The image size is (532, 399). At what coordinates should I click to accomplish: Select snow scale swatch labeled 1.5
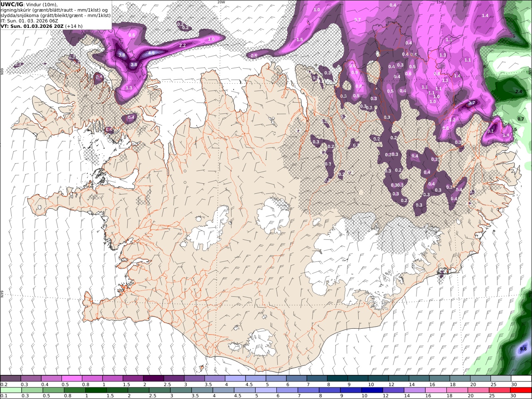click(x=133, y=379)
